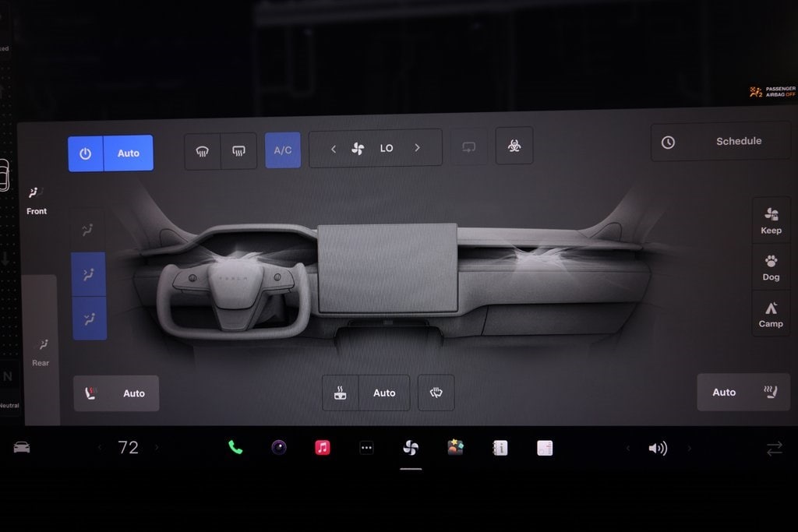Decrease fan speed with left chevron
Viewport: 798px width, 532px height.
334,148
